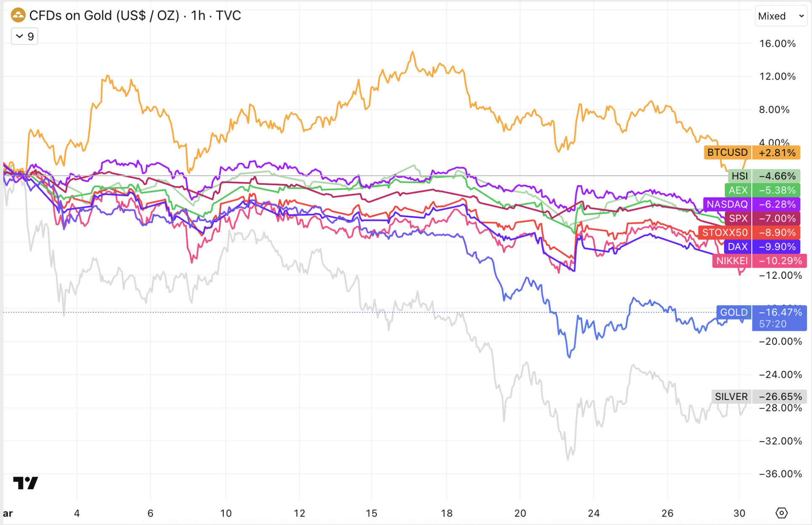Expand the legend showing 9 indicators
The width and height of the screenshot is (812, 525).
24,37
